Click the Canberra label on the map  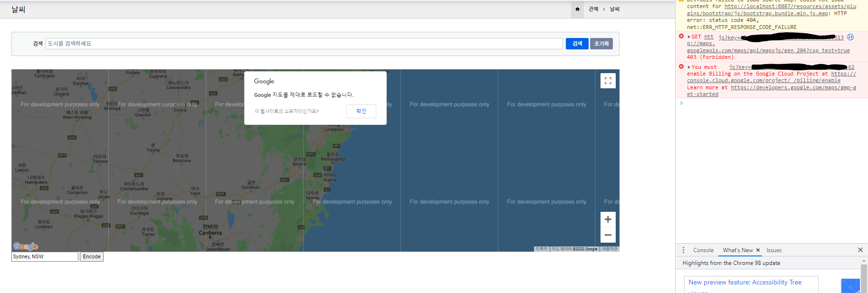[x=210, y=230]
